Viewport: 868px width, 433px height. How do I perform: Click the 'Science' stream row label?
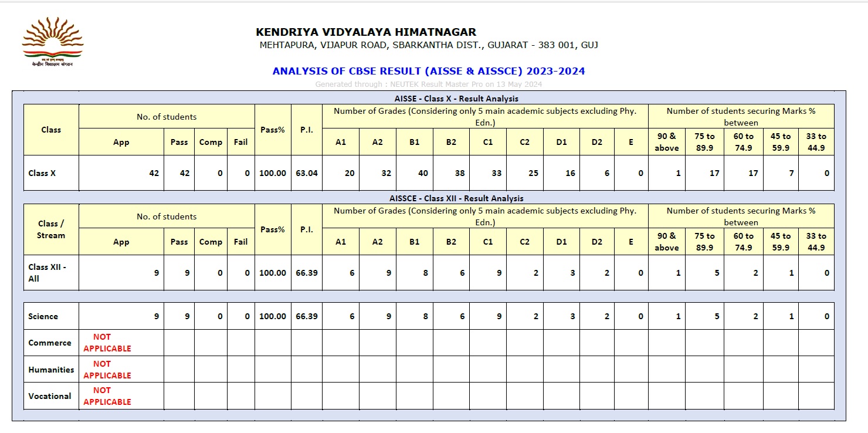click(x=43, y=316)
